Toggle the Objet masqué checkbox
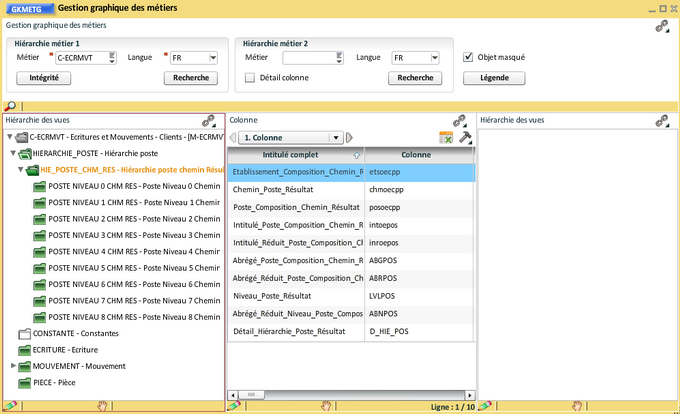 [468, 57]
